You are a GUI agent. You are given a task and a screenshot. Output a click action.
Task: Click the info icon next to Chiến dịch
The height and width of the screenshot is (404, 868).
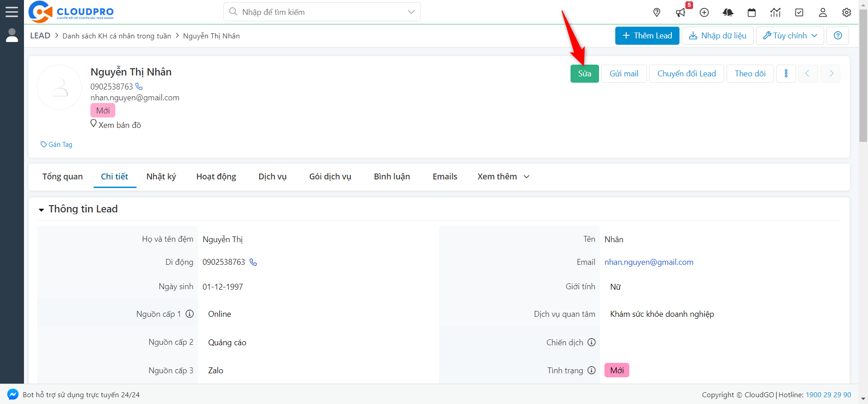591,342
